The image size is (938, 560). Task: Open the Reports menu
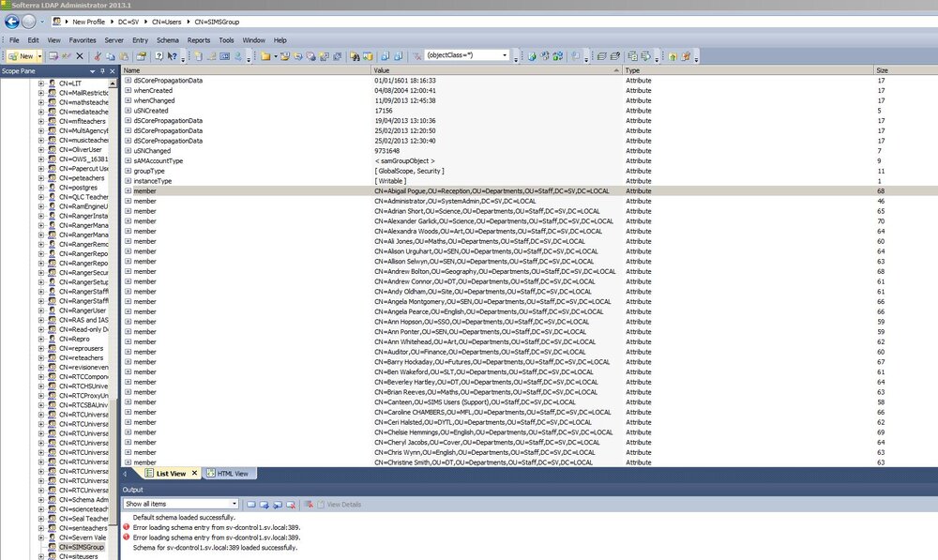pyautogui.click(x=199, y=40)
